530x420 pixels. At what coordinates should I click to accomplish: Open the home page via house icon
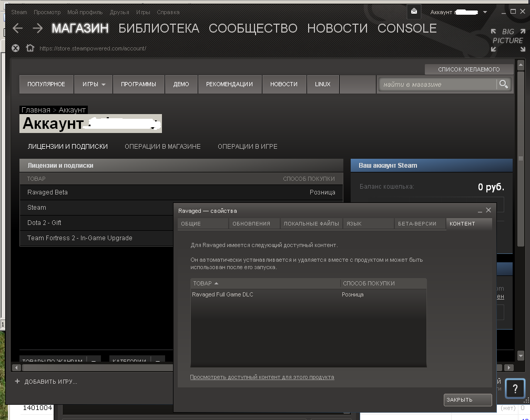[30, 48]
